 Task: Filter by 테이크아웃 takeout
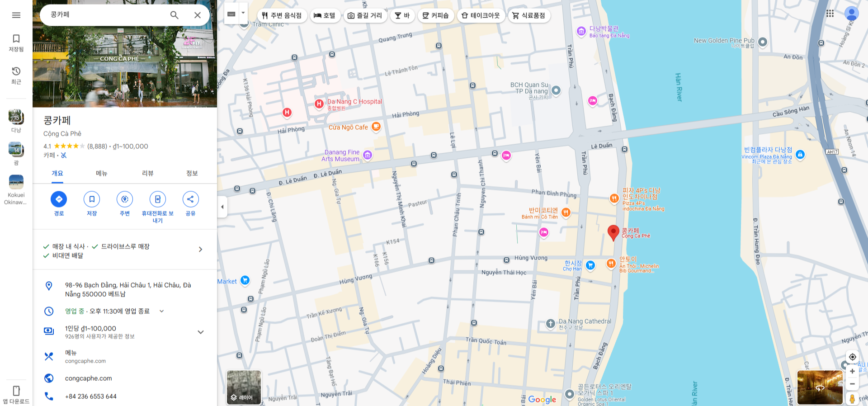click(x=481, y=15)
